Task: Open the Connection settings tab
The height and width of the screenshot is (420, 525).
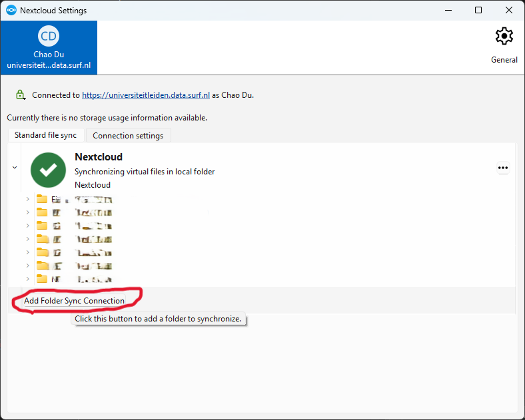Action: [128, 135]
